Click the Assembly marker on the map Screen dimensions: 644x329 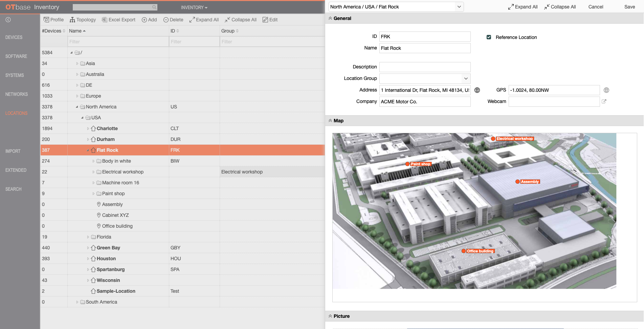point(517,182)
